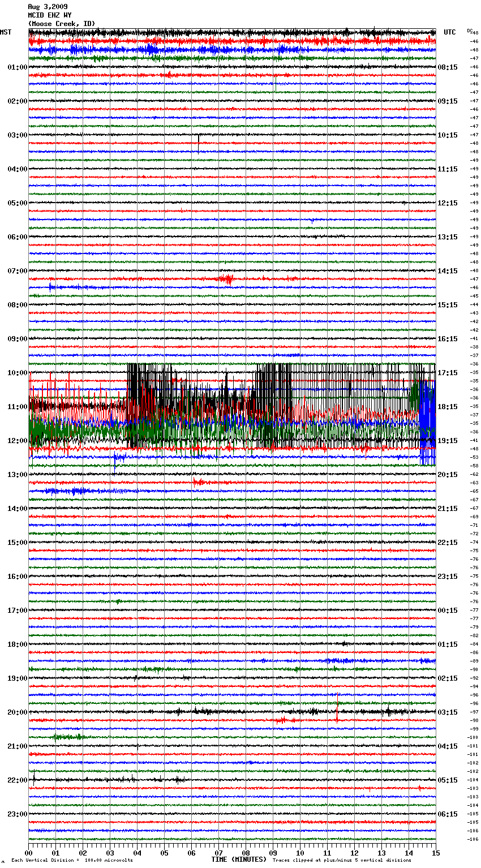Click the '22:15' UTC time label
This screenshot has width=481, height=868.
448,543
